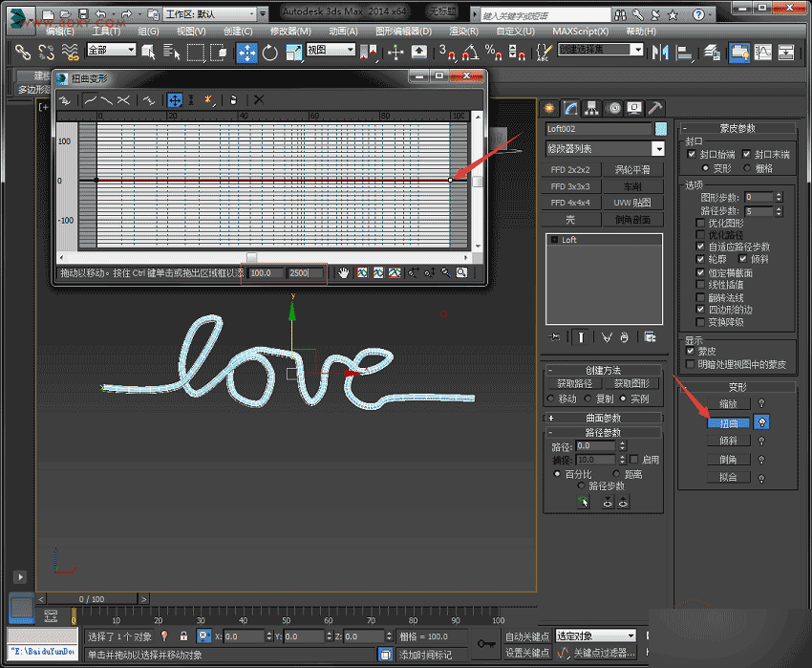
Task: Select the Modify panel tab icon
Action: 570,108
